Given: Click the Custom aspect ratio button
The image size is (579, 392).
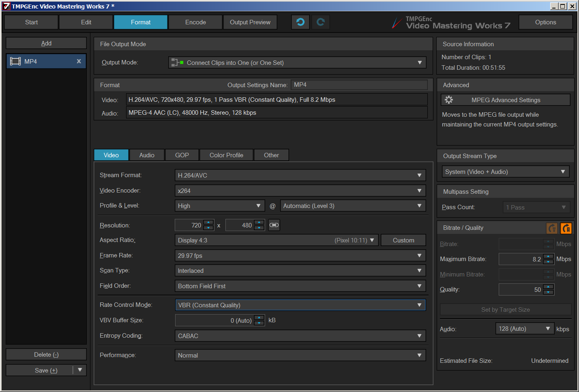Looking at the screenshot, I should point(403,240).
